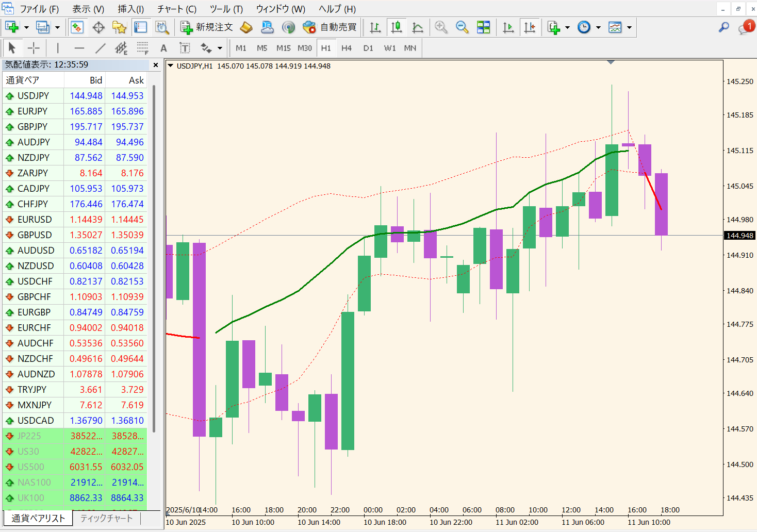Click the zoom out magnifier
Viewport: 757px width, 532px height.
462,27
